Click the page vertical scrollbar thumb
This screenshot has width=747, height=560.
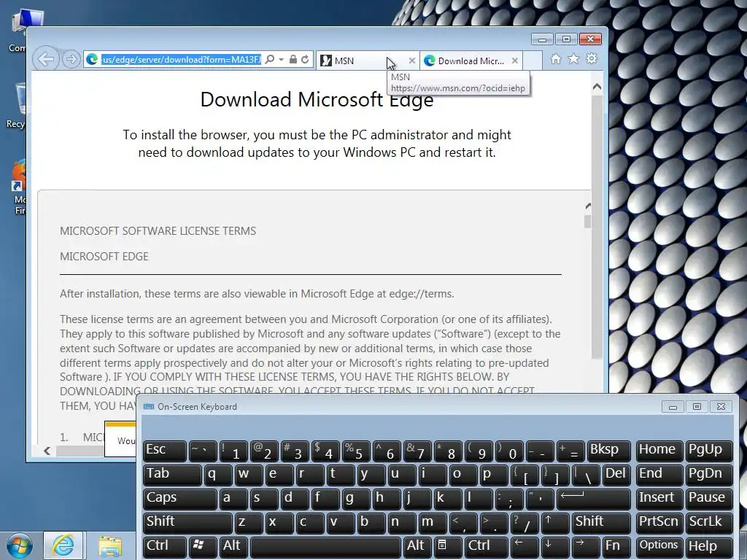point(597,227)
